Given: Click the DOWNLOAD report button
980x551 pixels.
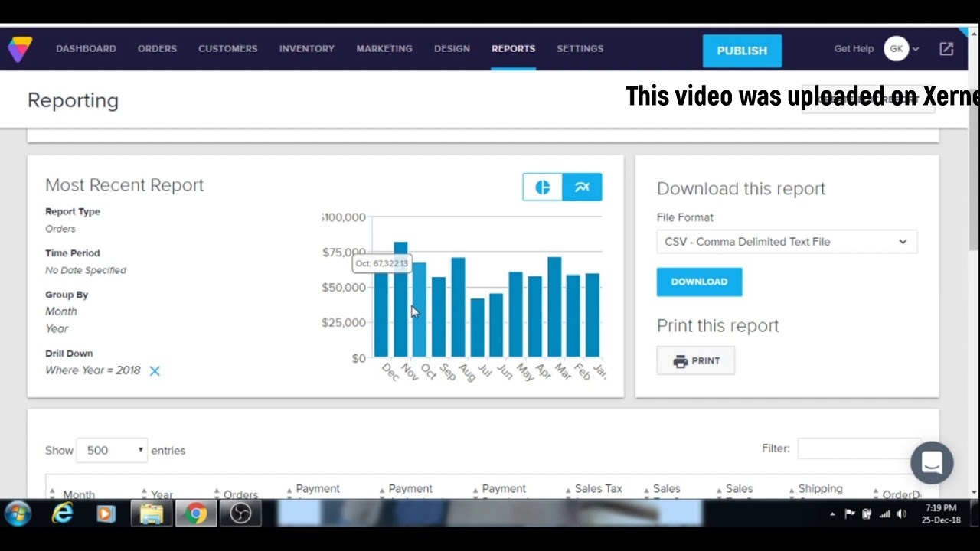Looking at the screenshot, I should 699,282.
